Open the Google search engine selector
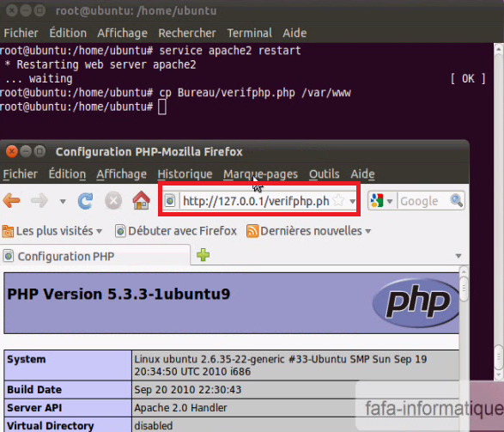This screenshot has width=504, height=432. (x=381, y=201)
